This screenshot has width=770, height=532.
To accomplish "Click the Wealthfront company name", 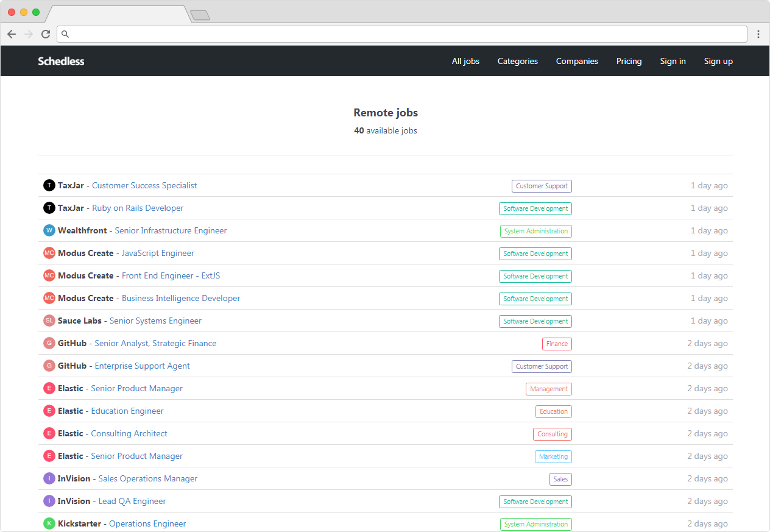I will [82, 230].
